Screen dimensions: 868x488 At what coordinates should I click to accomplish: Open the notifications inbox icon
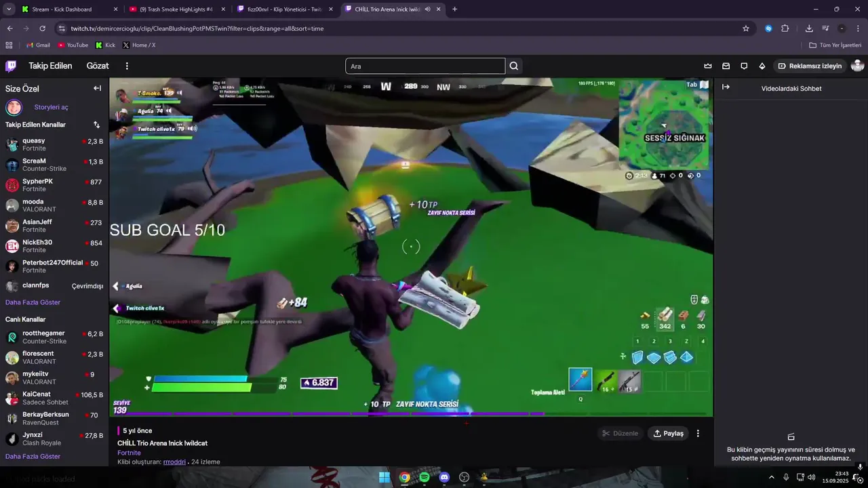[726, 66]
